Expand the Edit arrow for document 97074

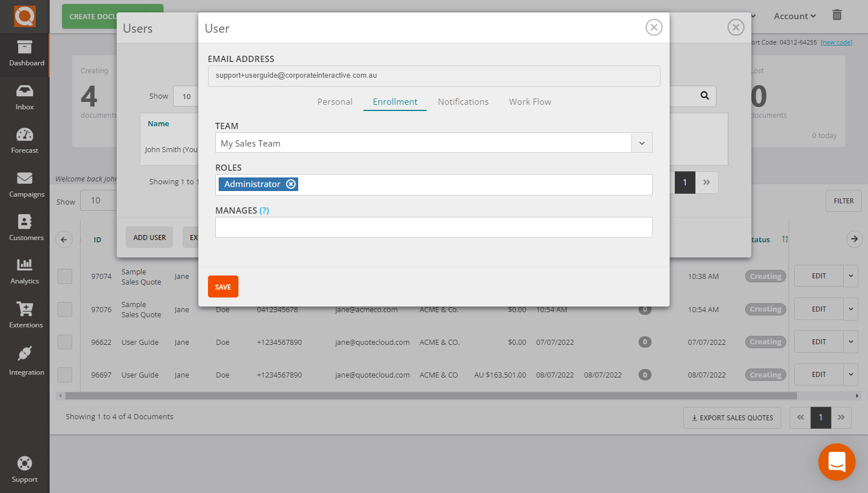[x=851, y=276]
